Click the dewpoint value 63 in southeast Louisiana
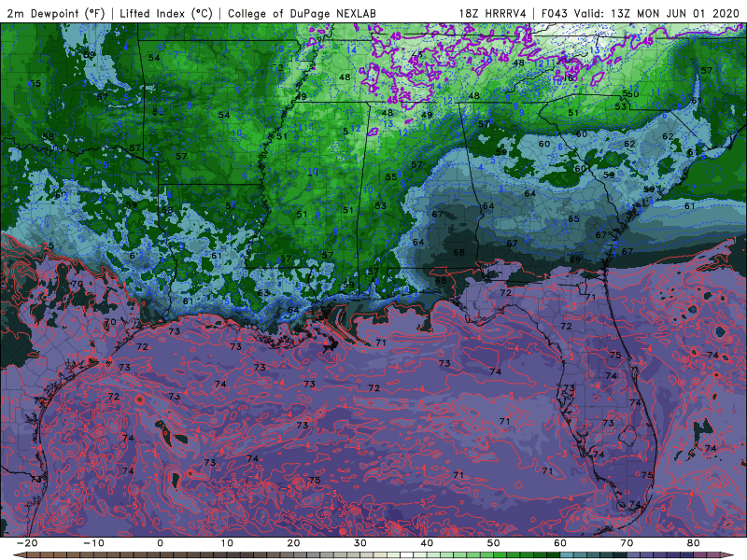This screenshot has height=560, width=747. tap(263, 293)
